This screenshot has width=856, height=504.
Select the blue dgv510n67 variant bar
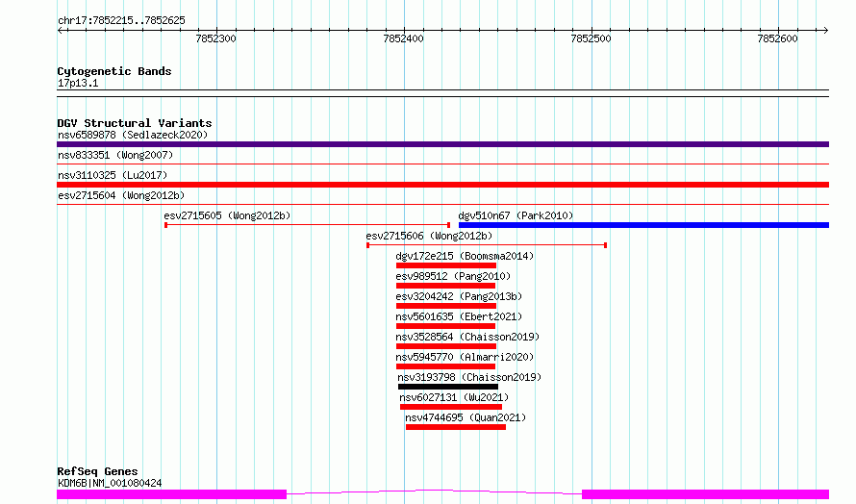pyautogui.click(x=643, y=225)
